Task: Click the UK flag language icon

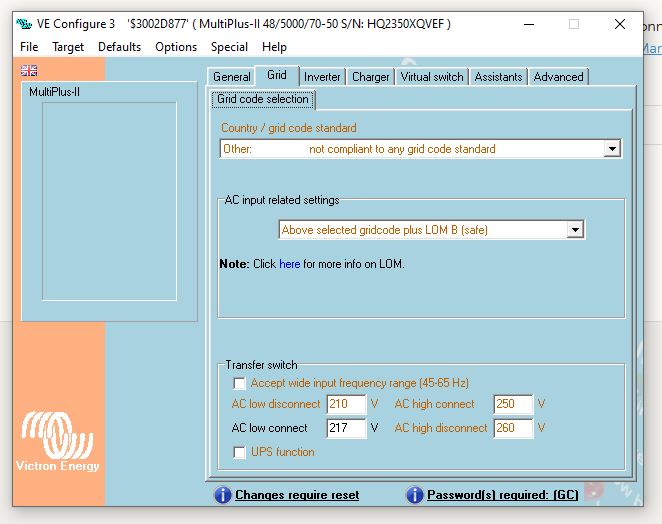Action: 29,70
